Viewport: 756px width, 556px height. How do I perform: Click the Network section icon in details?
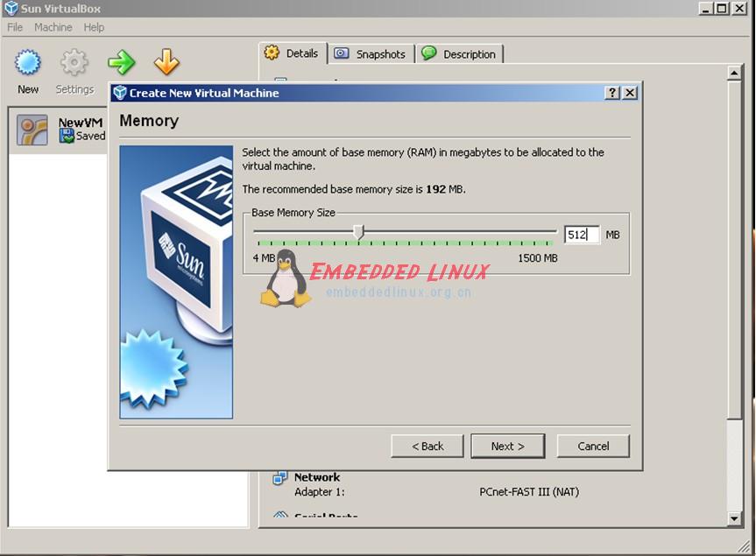click(x=279, y=478)
